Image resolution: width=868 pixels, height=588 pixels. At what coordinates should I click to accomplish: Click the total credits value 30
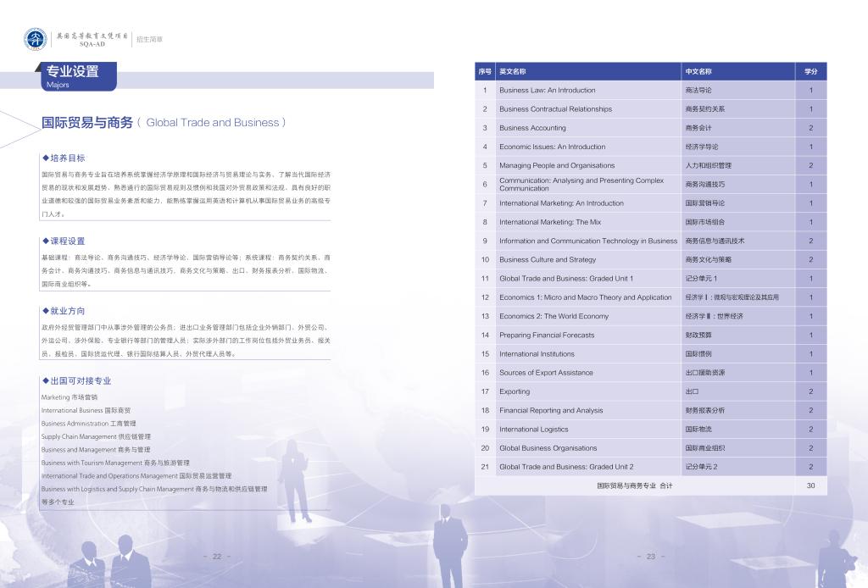[x=810, y=485]
